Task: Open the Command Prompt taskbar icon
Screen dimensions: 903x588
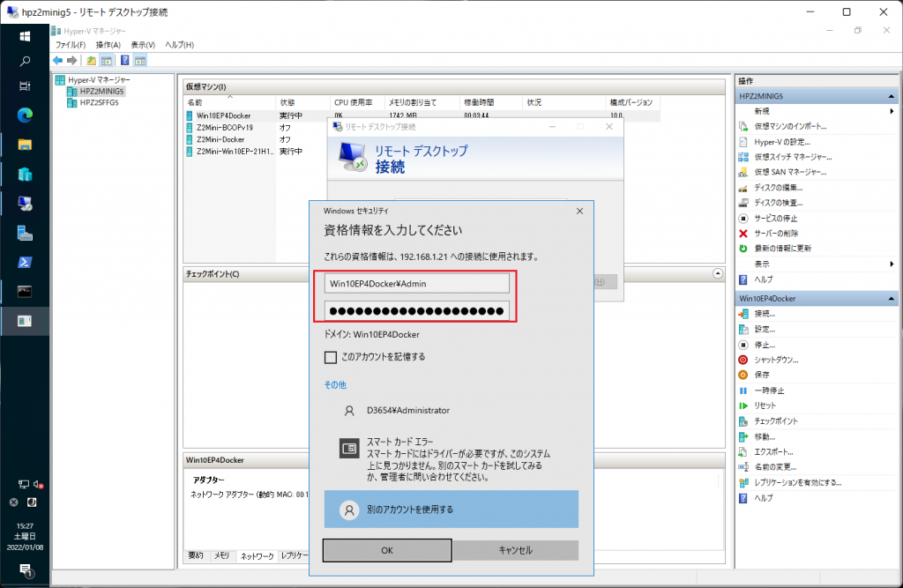Action: [25, 292]
